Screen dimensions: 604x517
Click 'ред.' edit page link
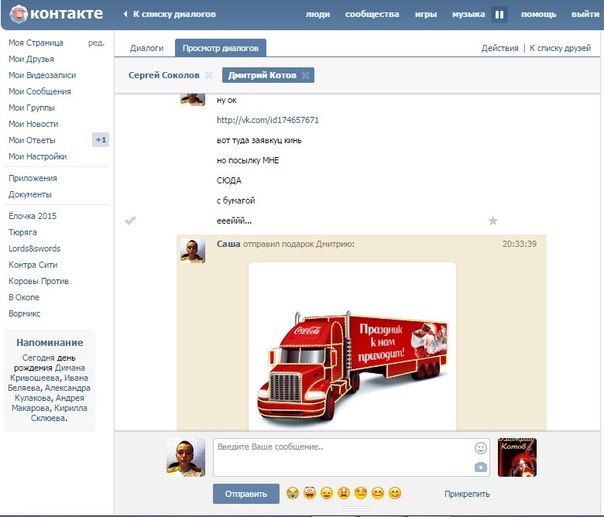click(x=96, y=43)
